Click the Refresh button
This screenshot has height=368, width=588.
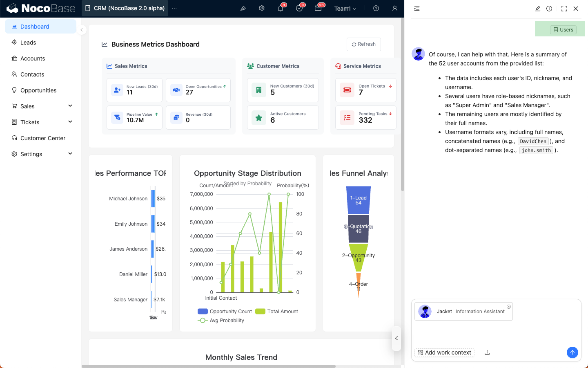pyautogui.click(x=364, y=44)
